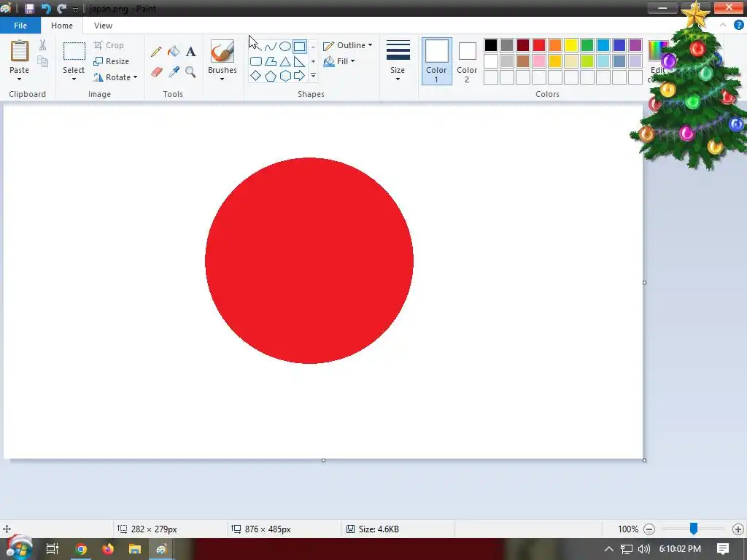The image size is (747, 560).
Task: Select the Magnifier tool
Action: (x=190, y=72)
